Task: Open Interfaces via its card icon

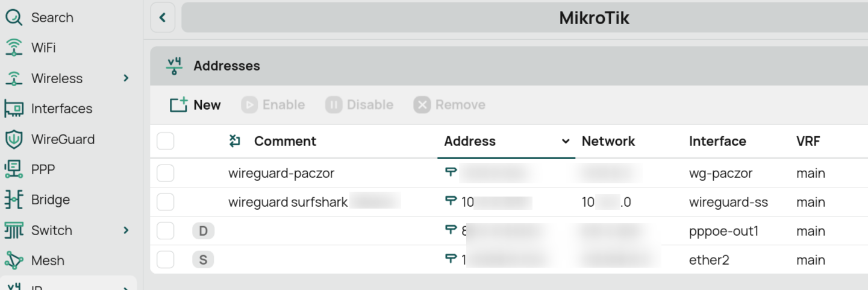Action: point(14,109)
